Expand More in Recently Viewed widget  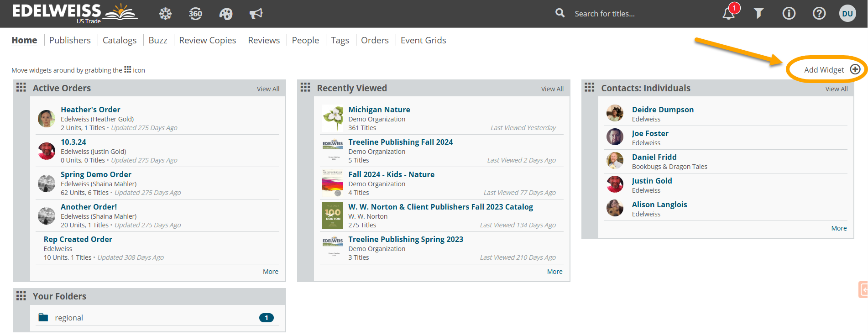click(x=554, y=272)
